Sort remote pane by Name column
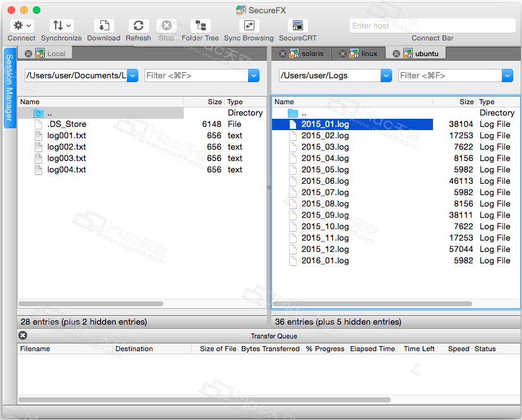Image resolution: width=522 pixels, height=420 pixels. pos(352,102)
